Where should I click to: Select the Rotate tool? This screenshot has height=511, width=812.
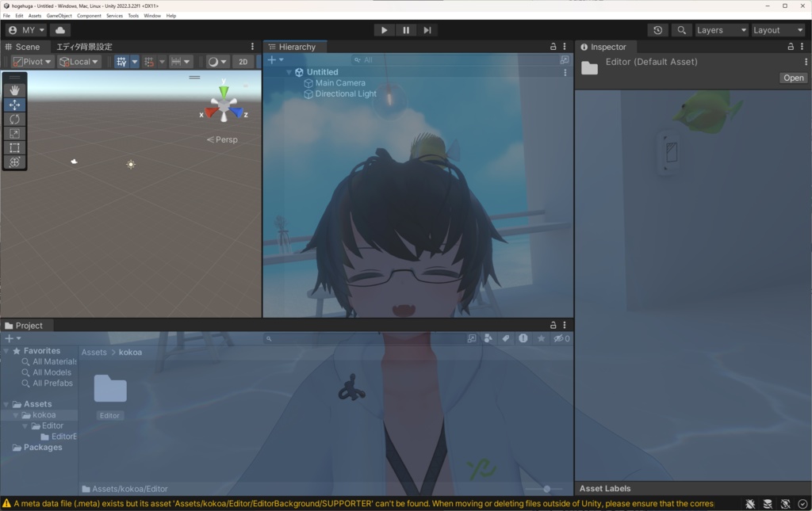pos(14,120)
